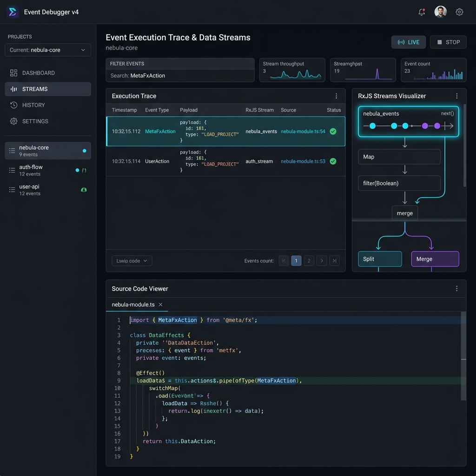Select the filter(Boolean) operator node
Viewport: 476px width, 476px height.
[x=399, y=183]
